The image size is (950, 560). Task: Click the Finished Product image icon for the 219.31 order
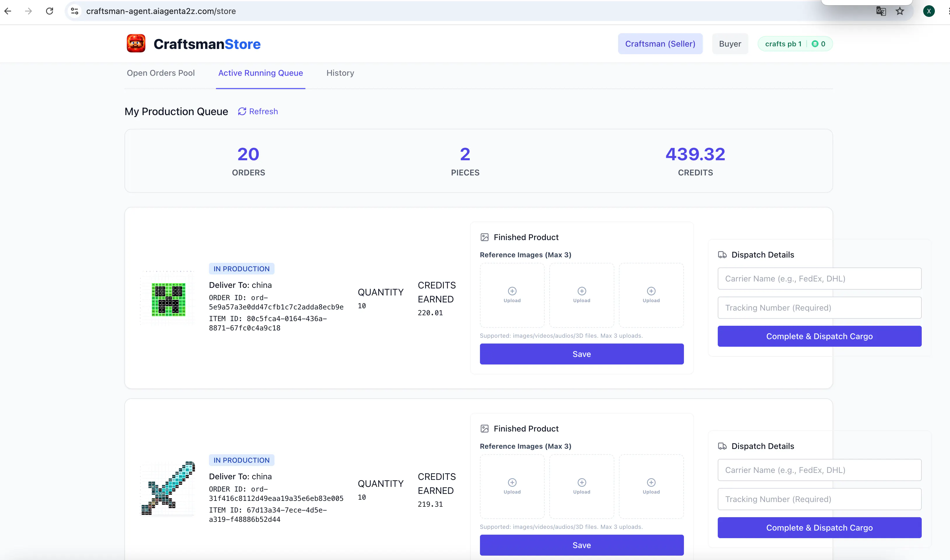click(x=485, y=428)
